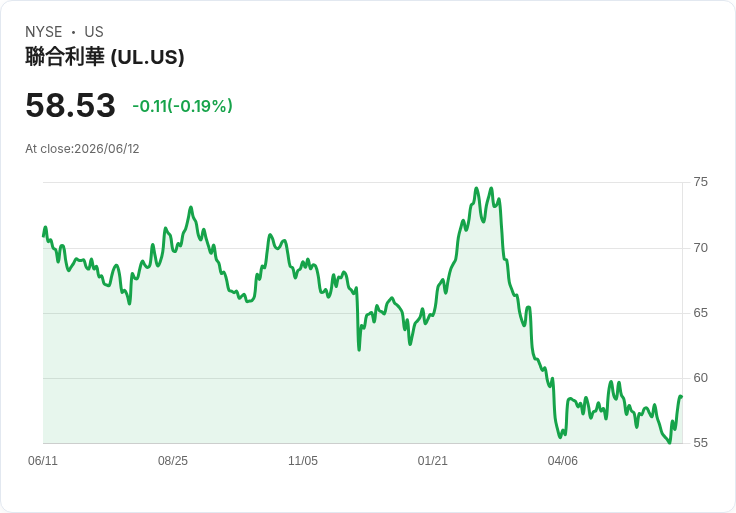Click the end point of the price line
736x513 pixels.
(x=681, y=397)
